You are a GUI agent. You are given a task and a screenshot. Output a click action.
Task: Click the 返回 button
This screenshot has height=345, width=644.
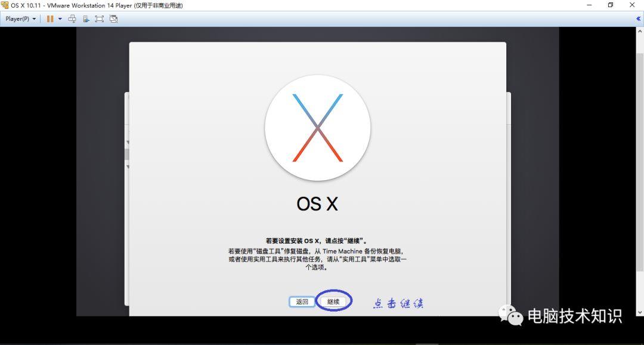302,301
